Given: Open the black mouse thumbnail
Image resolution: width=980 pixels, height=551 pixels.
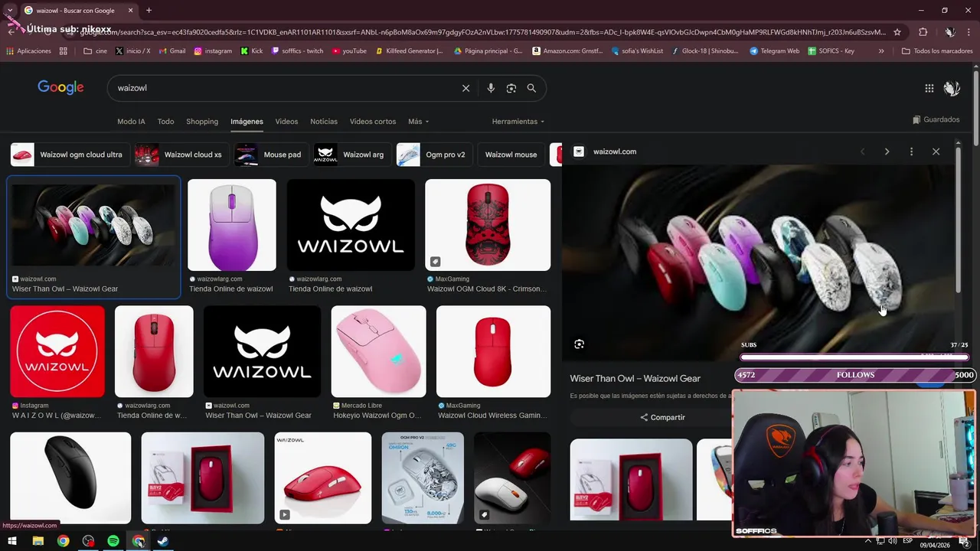Looking at the screenshot, I should click(70, 478).
